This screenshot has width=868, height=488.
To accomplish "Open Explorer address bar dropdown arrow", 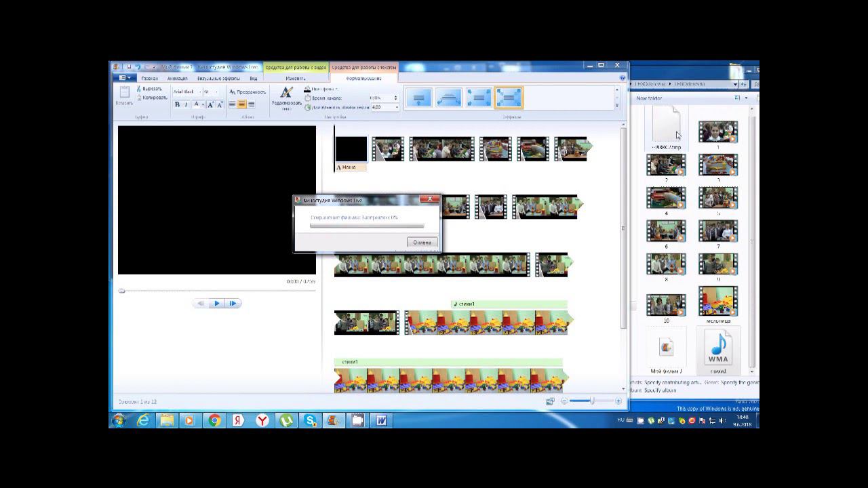I will 735,84.
